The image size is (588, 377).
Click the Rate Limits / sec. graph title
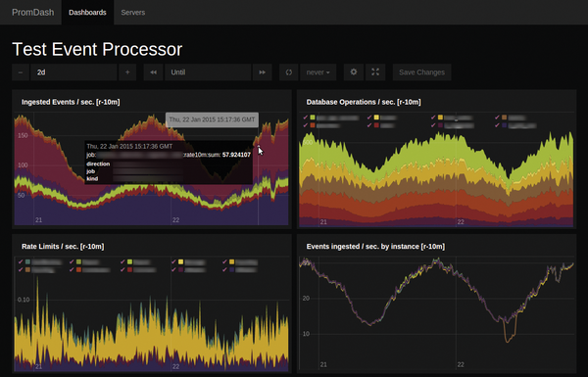[63, 246]
